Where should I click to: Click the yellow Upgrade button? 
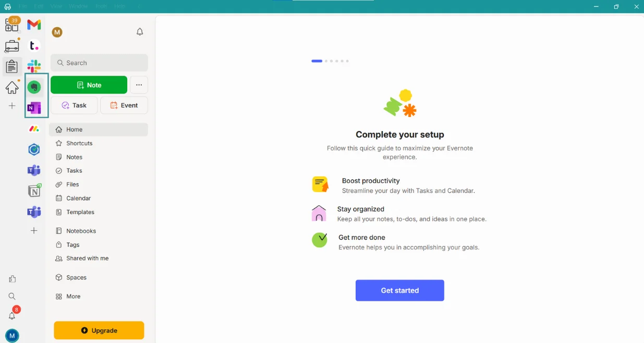99,330
